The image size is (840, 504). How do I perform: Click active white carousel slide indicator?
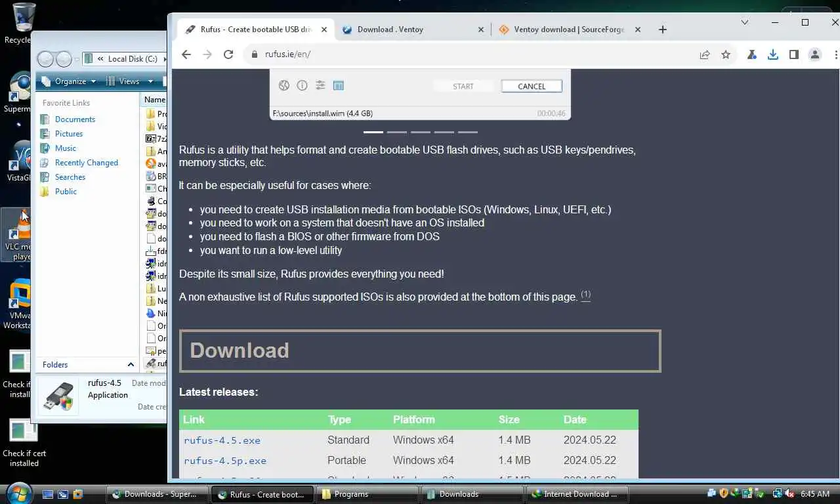click(x=373, y=132)
